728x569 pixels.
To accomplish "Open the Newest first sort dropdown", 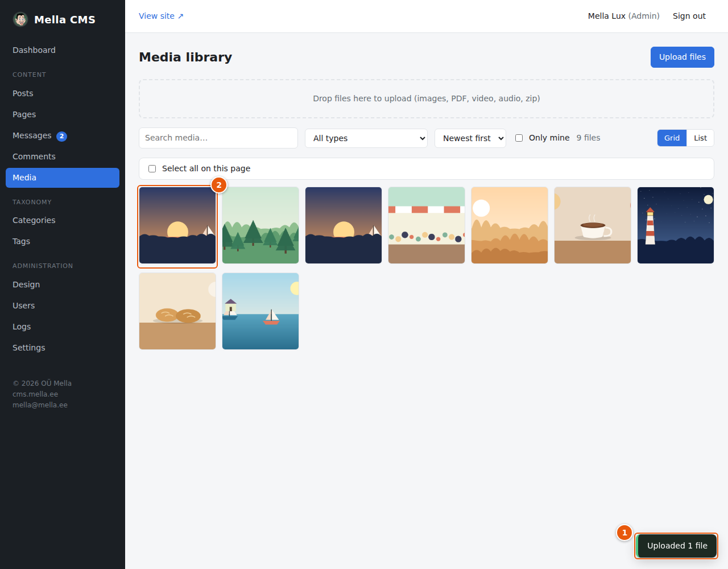I will [470, 138].
